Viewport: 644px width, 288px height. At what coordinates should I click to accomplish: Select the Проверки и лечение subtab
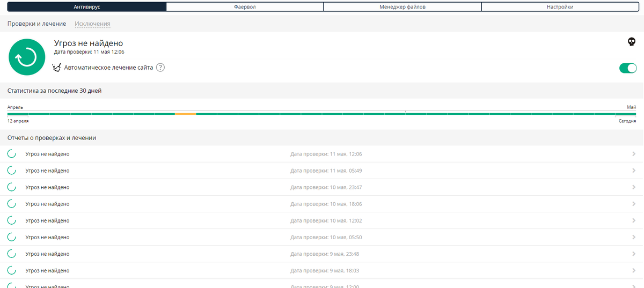(37, 24)
